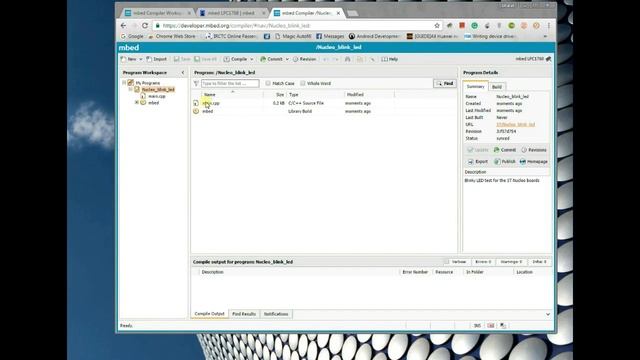Select main.cpp in the workspace tree

point(157,96)
